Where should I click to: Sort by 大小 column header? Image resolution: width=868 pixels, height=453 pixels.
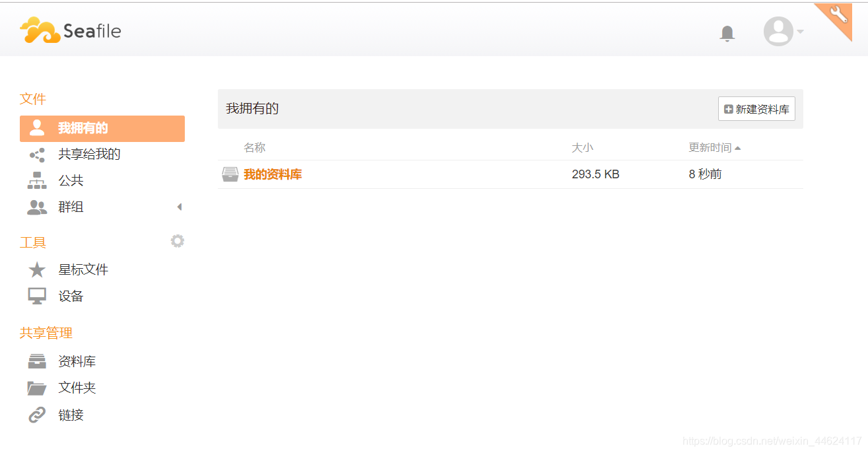pos(582,147)
